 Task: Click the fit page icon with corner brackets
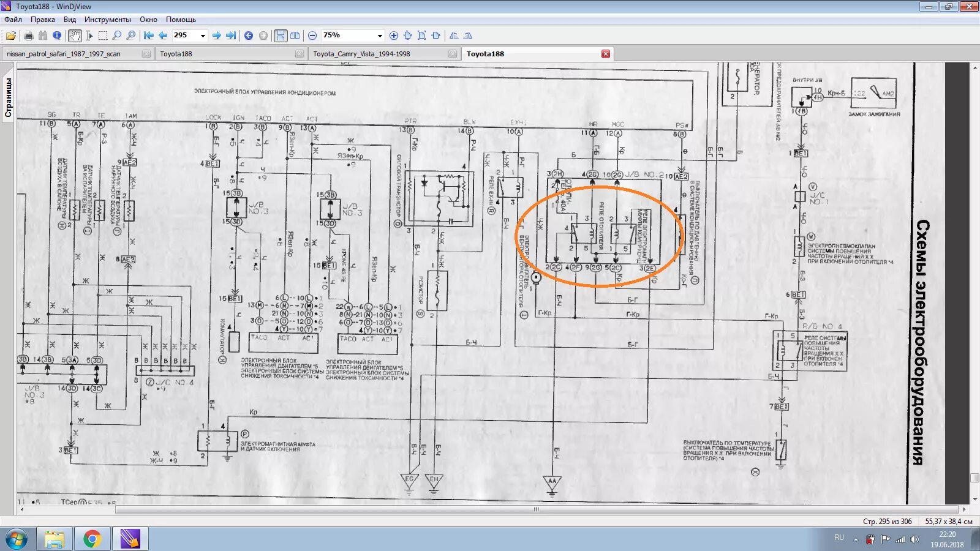[421, 36]
